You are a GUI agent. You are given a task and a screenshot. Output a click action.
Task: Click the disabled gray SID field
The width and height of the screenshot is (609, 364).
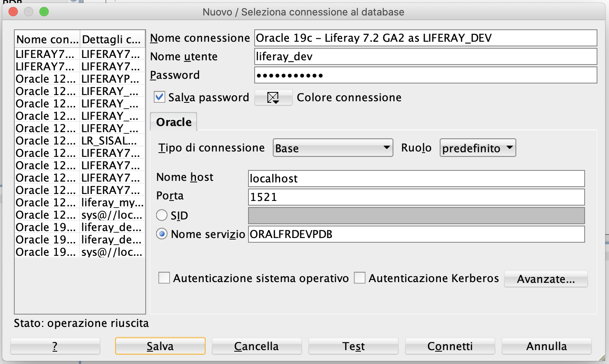click(x=416, y=216)
